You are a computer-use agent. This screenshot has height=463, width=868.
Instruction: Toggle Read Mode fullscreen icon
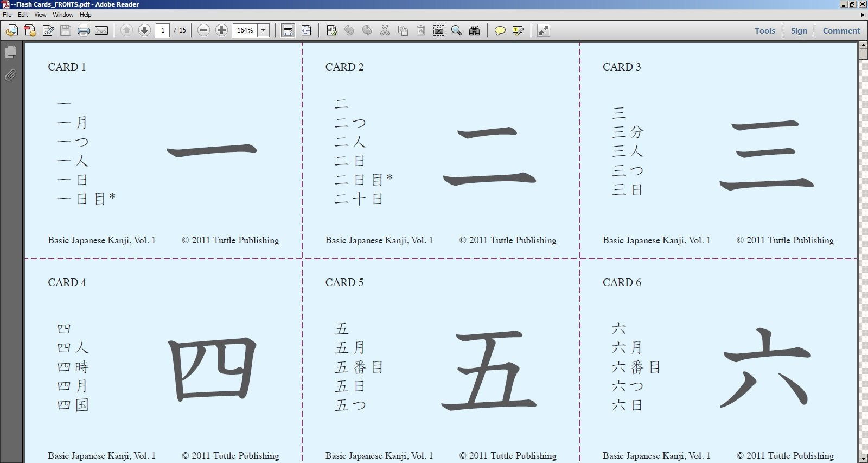543,30
